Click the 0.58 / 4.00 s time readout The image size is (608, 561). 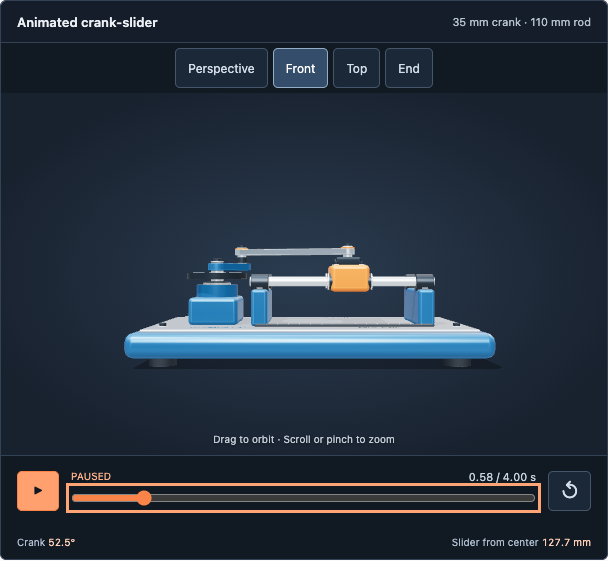[x=502, y=477]
